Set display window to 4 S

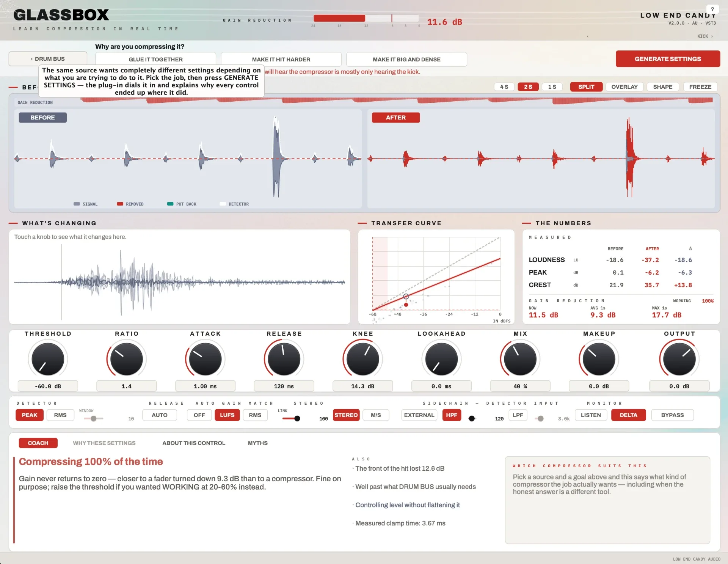[x=504, y=87]
